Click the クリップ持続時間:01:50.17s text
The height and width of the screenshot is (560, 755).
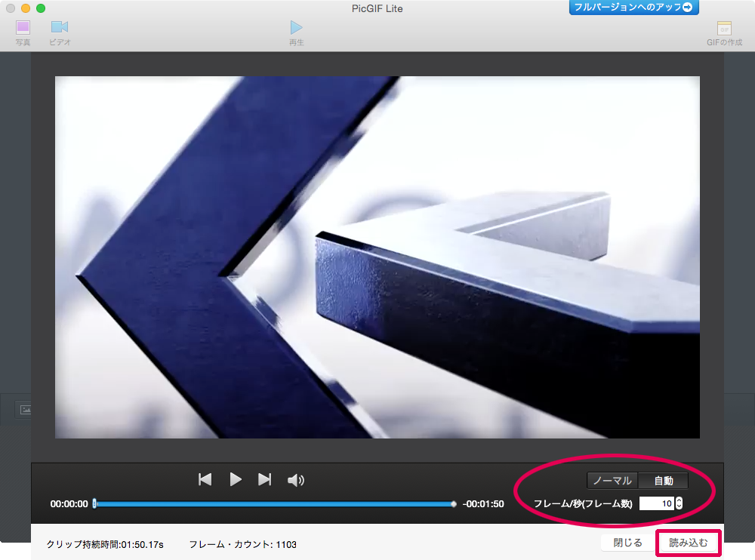[105, 545]
